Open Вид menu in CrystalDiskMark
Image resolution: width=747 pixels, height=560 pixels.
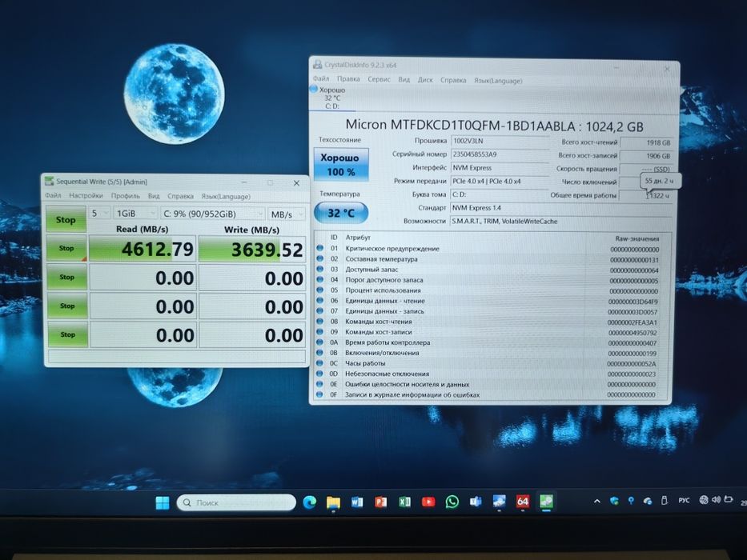154,196
